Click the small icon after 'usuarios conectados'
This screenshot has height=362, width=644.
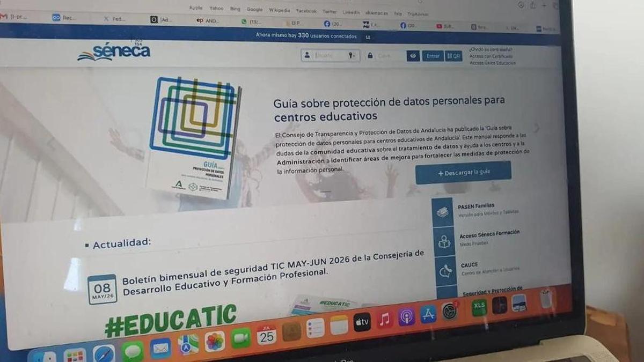tap(368, 37)
